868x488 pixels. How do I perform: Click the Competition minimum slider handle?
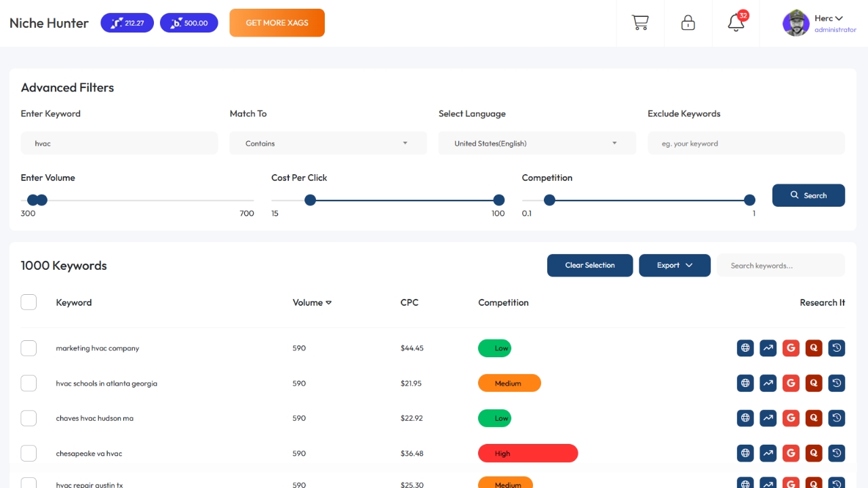pos(550,200)
